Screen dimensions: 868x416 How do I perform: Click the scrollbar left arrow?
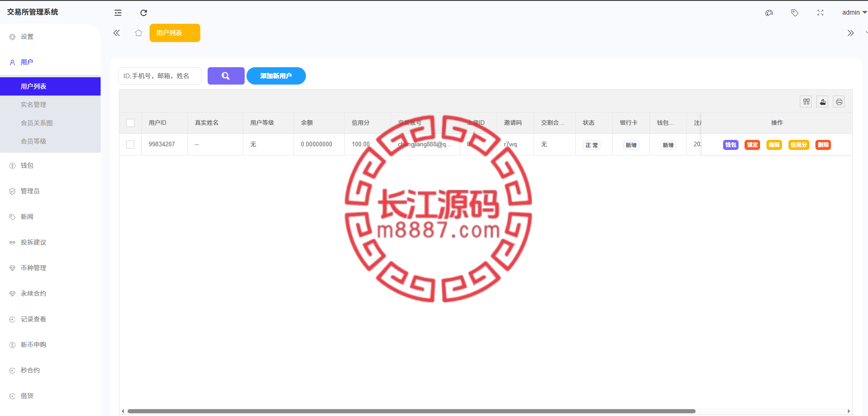tap(123, 411)
